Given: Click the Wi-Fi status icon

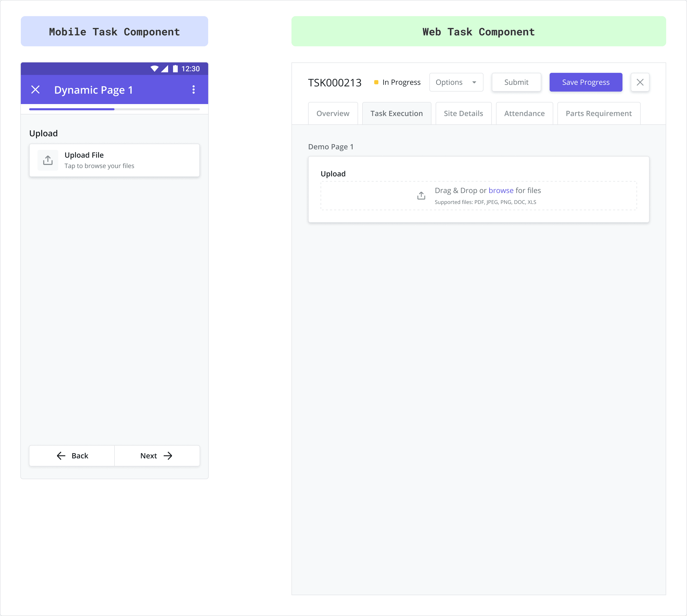Looking at the screenshot, I should pos(154,69).
